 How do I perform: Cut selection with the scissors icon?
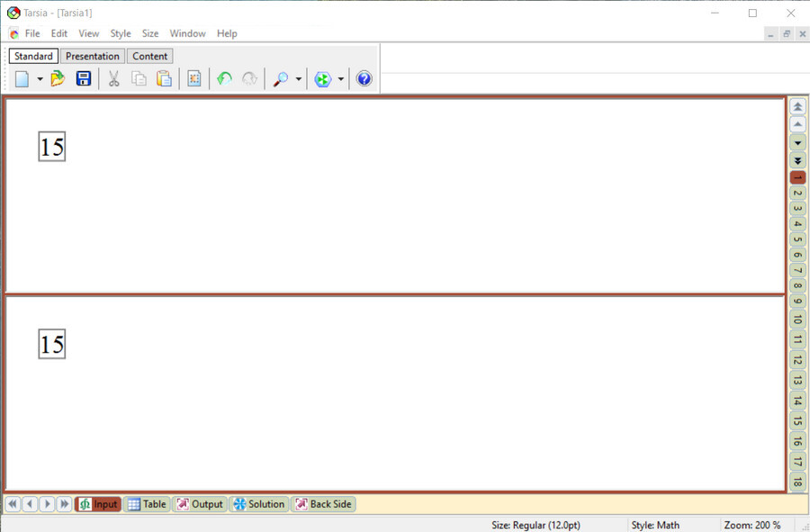tap(113, 79)
